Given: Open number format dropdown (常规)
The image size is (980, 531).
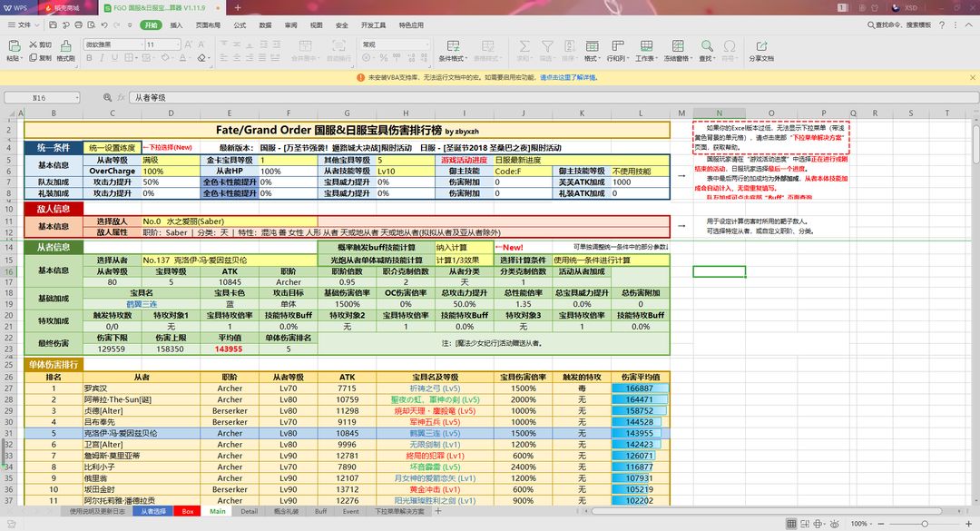Looking at the screenshot, I should [x=426, y=44].
